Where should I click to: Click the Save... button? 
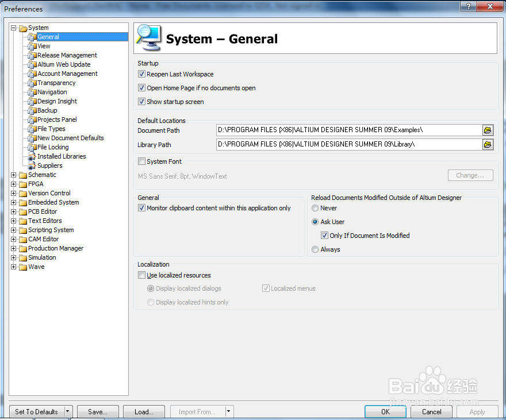(98, 411)
